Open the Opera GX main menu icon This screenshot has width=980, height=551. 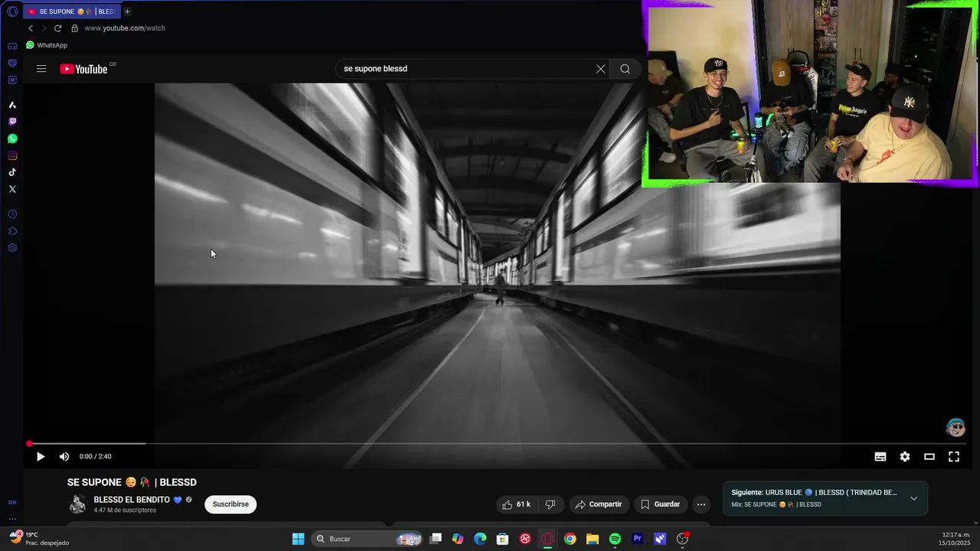pos(12,11)
